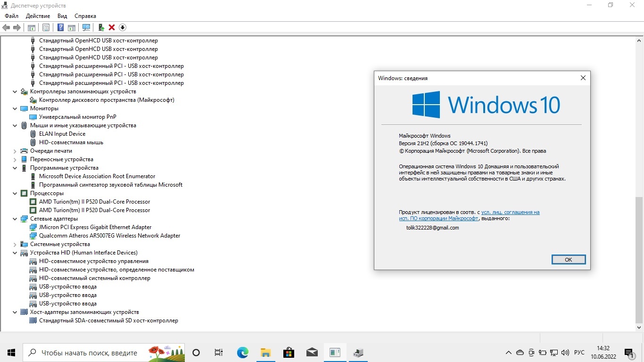
Task: Toggle the action pane toolbar icon
Action: click(72, 27)
